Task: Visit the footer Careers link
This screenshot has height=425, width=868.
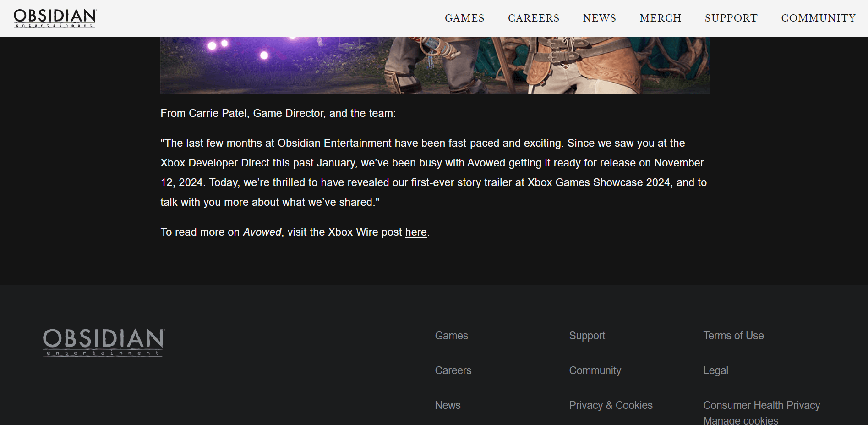Action: point(453,370)
